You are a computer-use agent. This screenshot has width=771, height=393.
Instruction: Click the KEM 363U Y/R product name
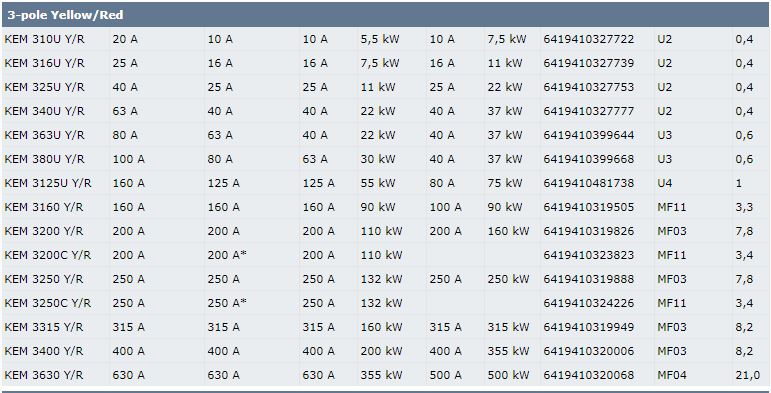pyautogui.click(x=45, y=135)
